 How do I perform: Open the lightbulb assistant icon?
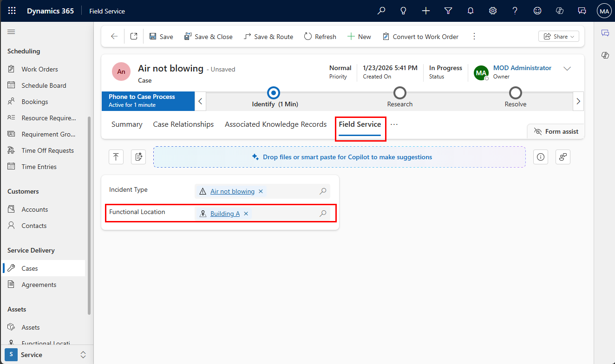(404, 11)
